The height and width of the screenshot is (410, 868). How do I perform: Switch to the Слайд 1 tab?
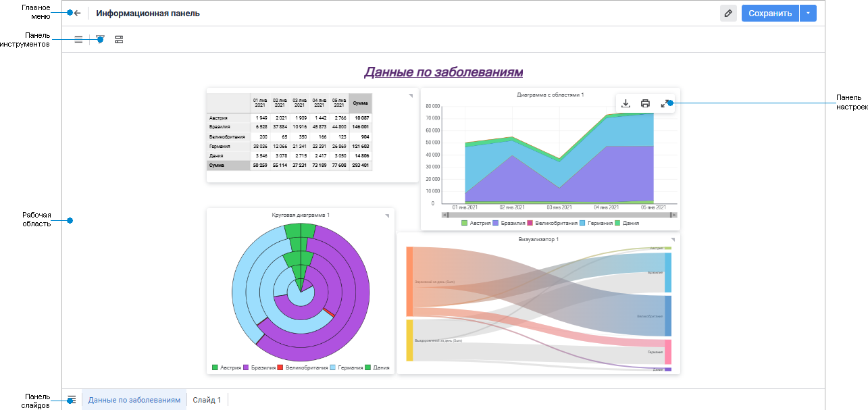pos(207,400)
